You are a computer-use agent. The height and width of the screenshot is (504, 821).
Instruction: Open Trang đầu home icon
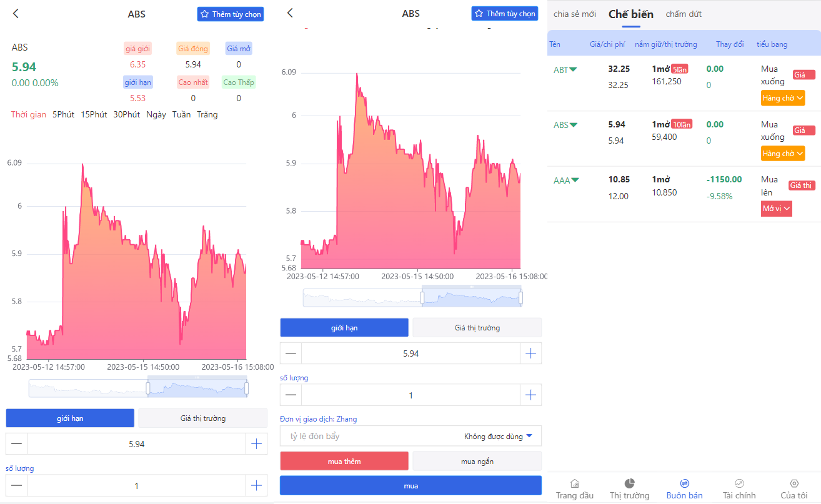[x=575, y=488]
